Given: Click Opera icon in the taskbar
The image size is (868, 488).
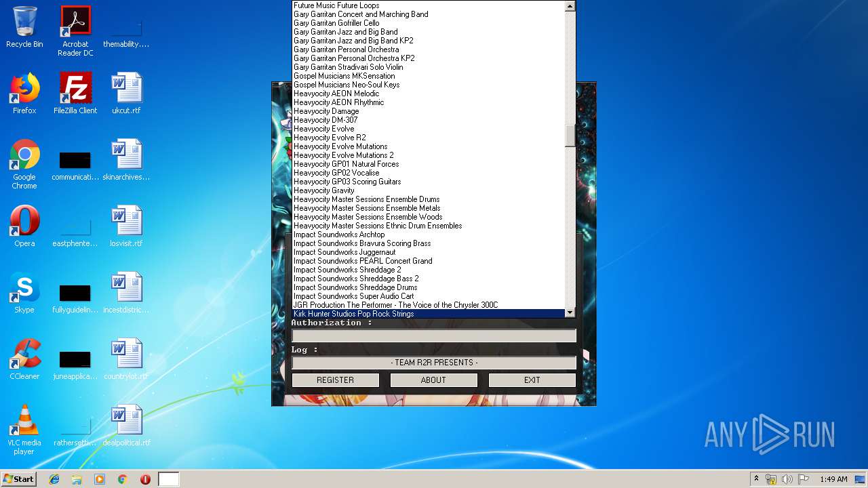Looking at the screenshot, I should pyautogui.click(x=145, y=479).
